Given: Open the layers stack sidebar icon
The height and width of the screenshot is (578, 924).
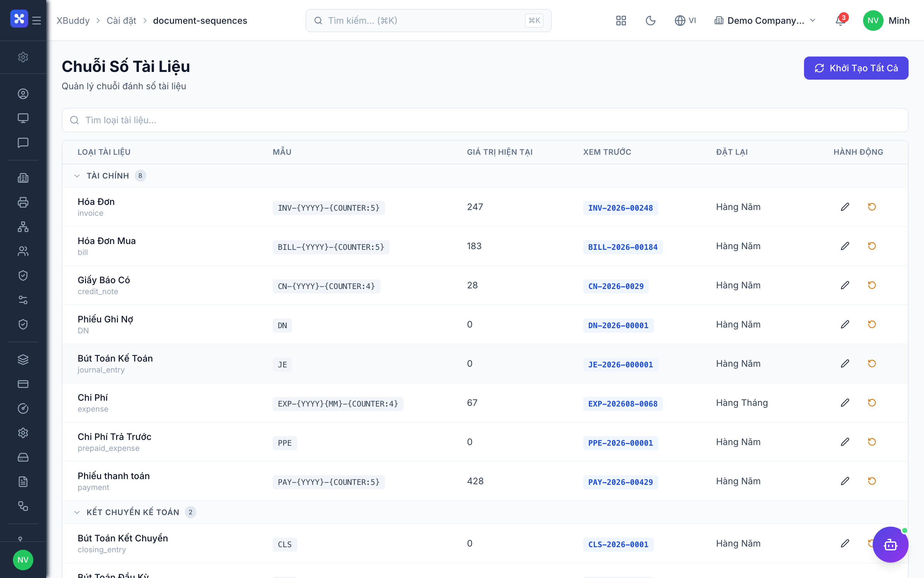Looking at the screenshot, I should 23,360.
